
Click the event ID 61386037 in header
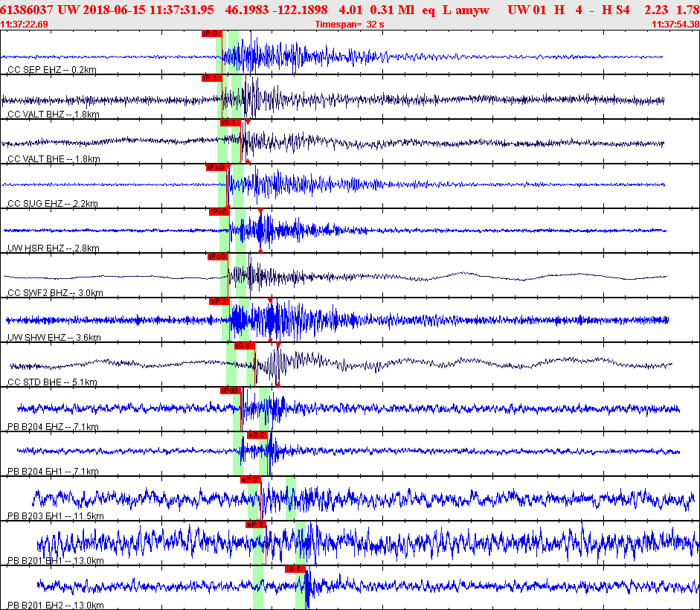tap(28, 10)
